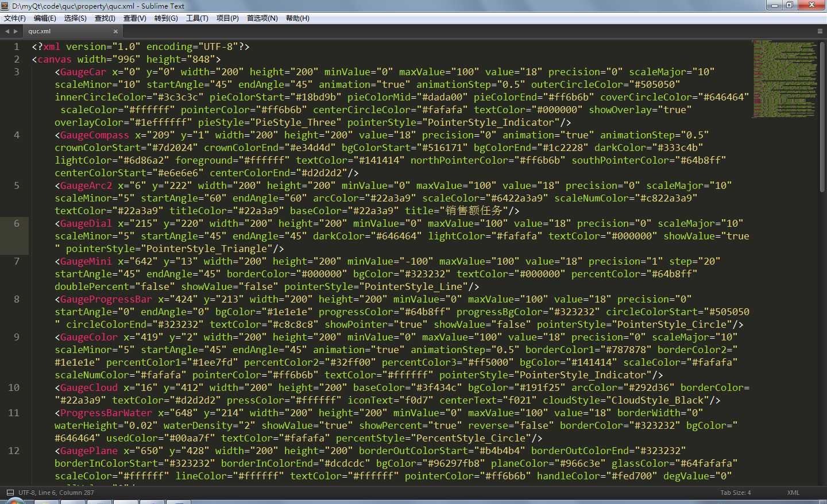Click the "PointerStyle_Triangle" attribute value

[x=207, y=249]
